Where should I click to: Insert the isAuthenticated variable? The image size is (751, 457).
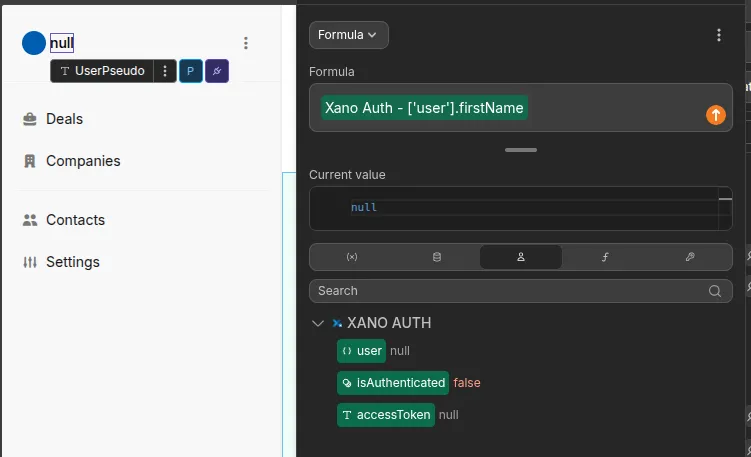coord(393,383)
